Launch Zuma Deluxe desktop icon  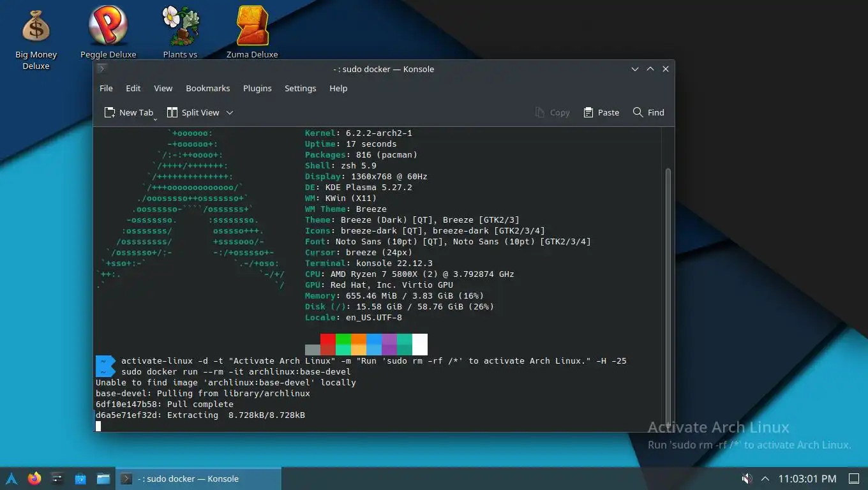click(x=252, y=33)
